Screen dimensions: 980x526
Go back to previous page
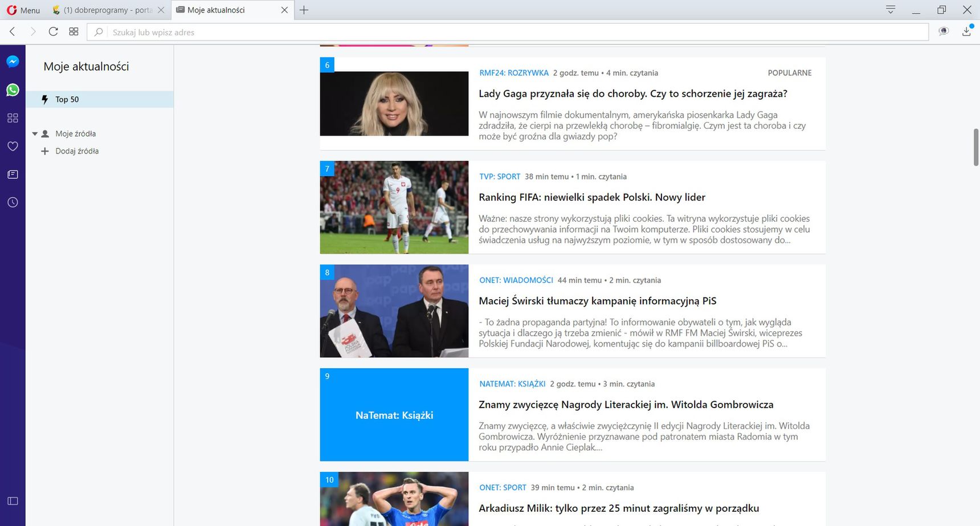tap(13, 32)
